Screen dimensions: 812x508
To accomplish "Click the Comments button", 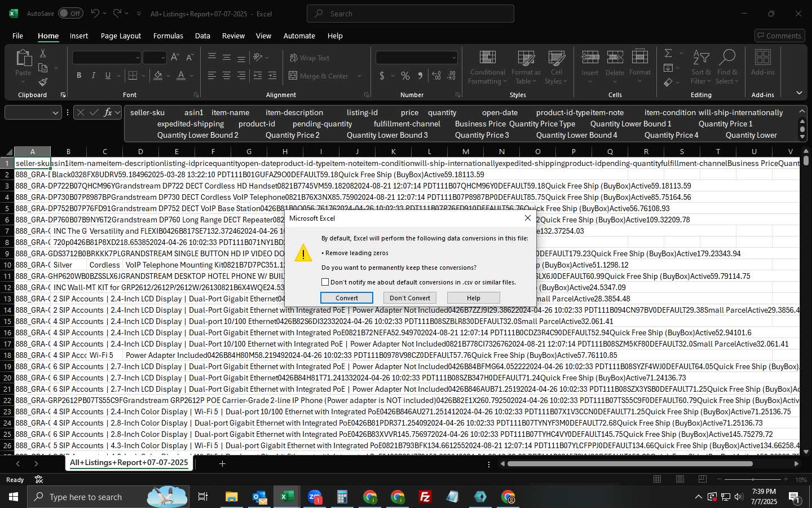I will click(x=779, y=36).
